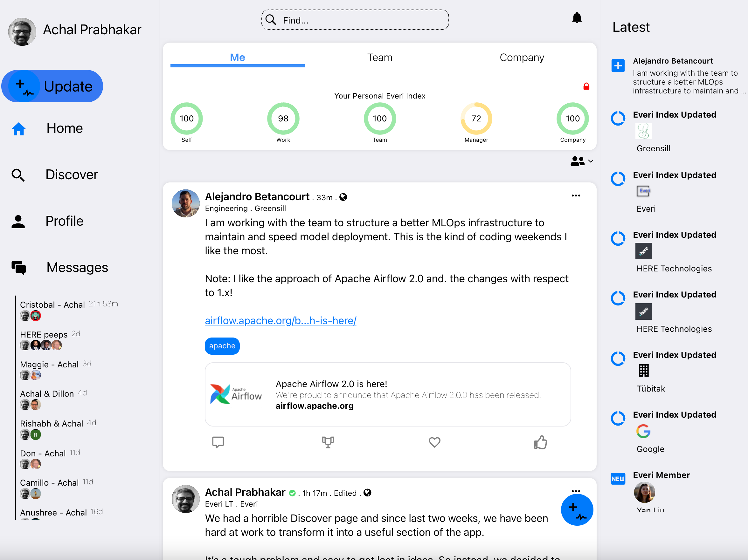Switch to the Team tab
The height and width of the screenshot is (560, 748).
[379, 58]
